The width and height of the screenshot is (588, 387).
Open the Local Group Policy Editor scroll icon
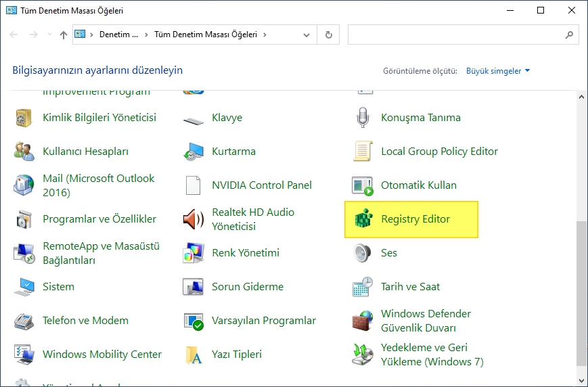click(x=363, y=152)
